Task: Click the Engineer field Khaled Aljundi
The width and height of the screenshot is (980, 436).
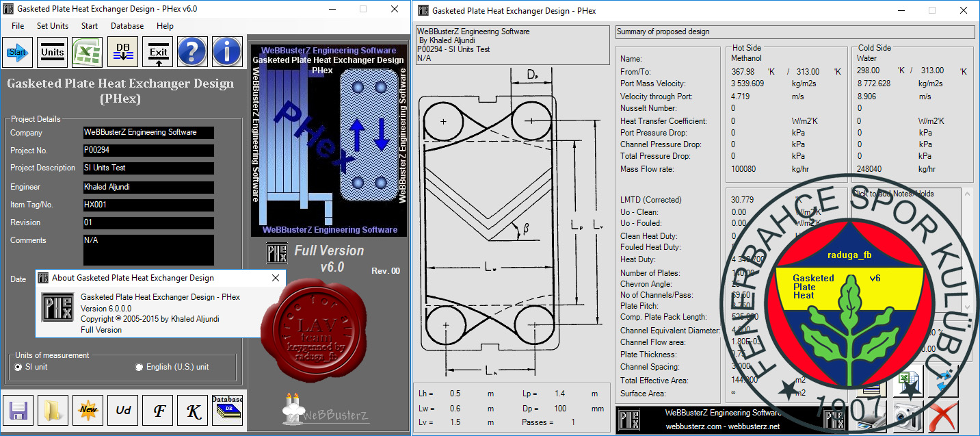Action: click(148, 187)
